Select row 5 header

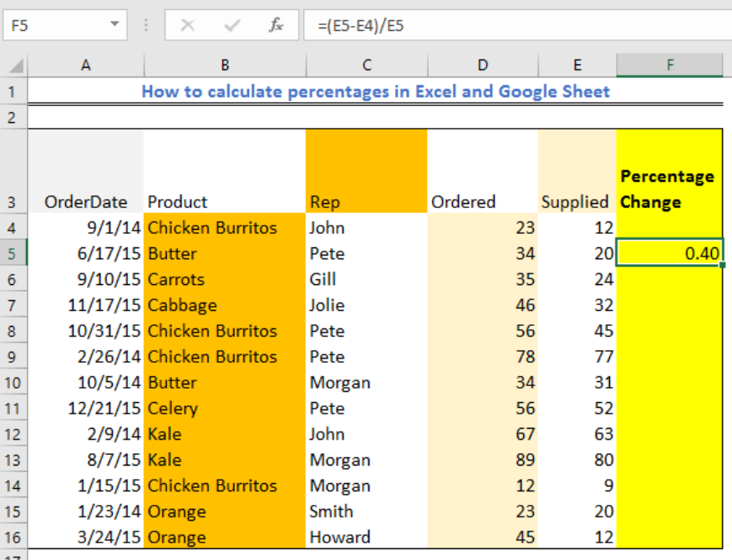(x=13, y=253)
